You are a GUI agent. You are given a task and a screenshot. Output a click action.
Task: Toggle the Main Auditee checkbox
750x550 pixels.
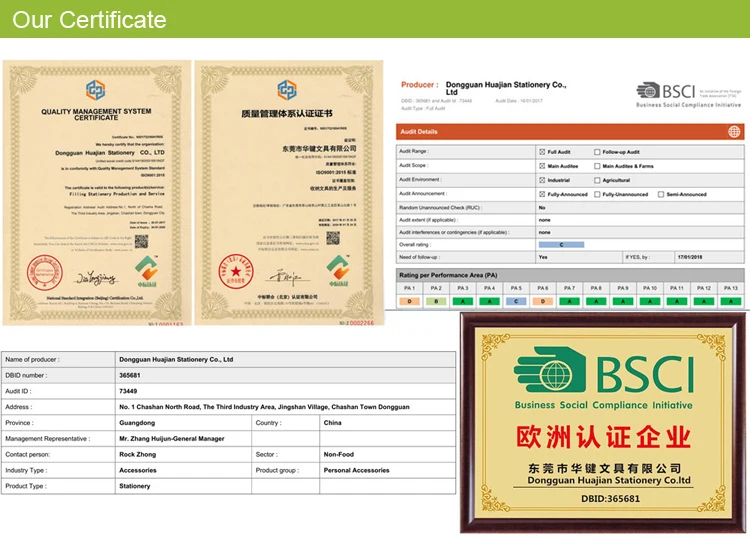tap(542, 166)
